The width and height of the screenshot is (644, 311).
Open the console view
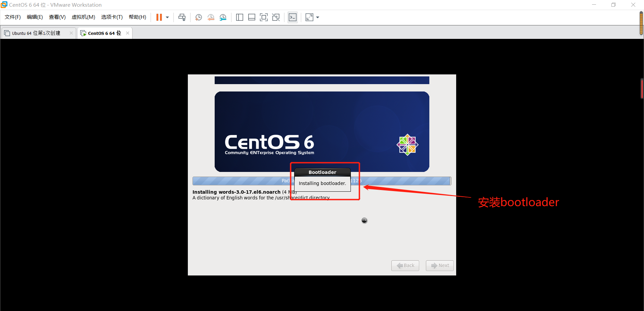click(x=292, y=17)
